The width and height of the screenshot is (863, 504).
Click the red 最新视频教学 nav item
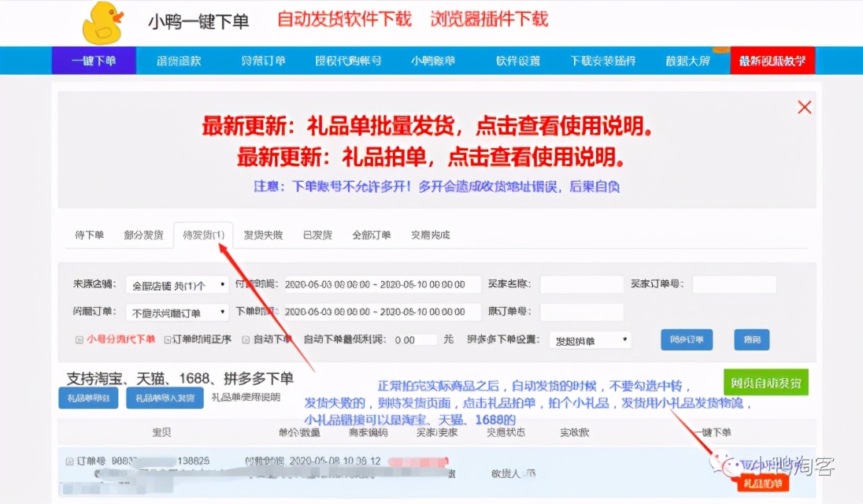[x=772, y=60]
